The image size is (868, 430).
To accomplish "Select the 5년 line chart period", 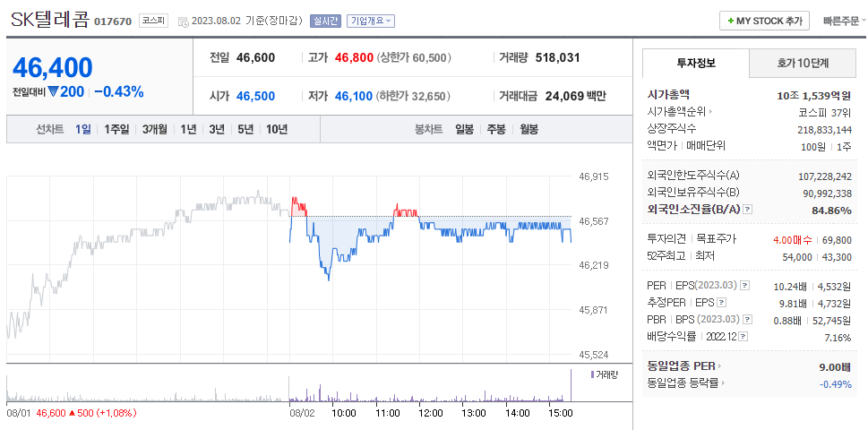I will [x=245, y=130].
